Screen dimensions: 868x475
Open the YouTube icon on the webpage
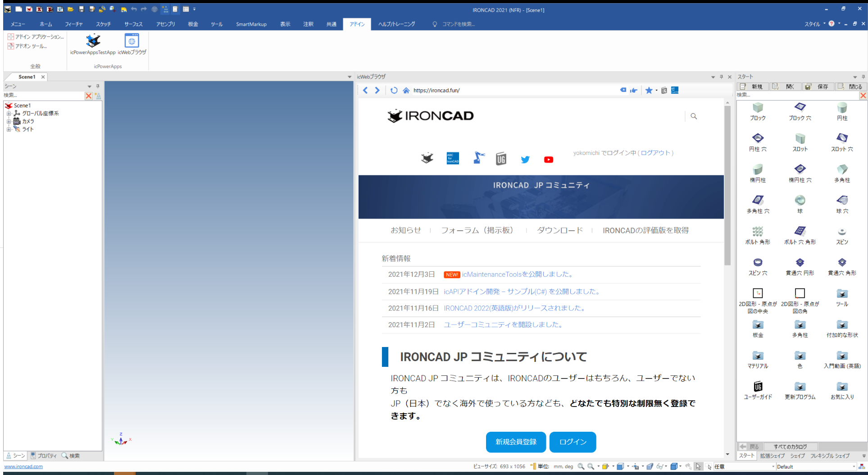pyautogui.click(x=548, y=160)
